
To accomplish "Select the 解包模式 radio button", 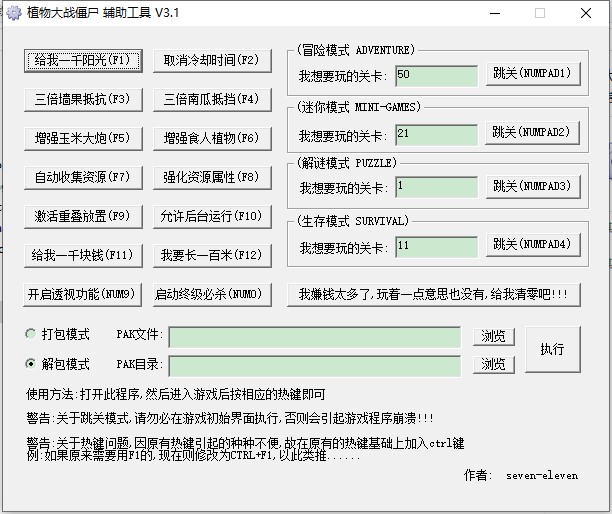I will [x=57, y=364].
